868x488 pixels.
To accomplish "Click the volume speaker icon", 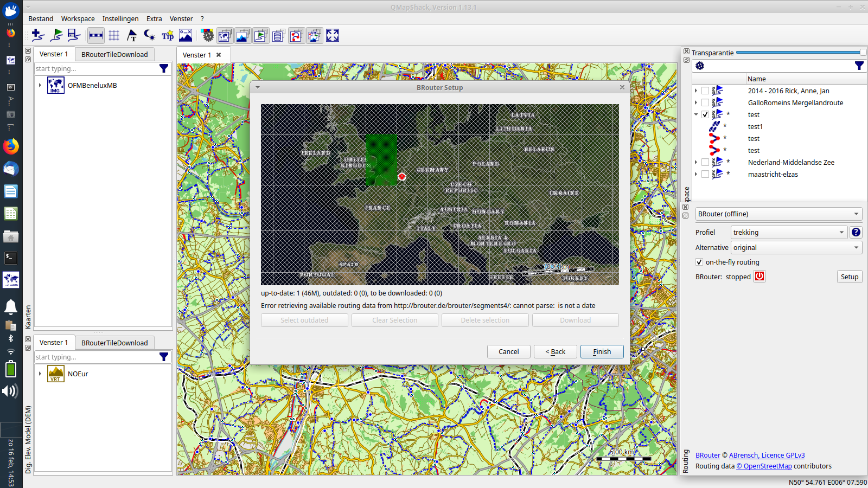I will [x=11, y=391].
